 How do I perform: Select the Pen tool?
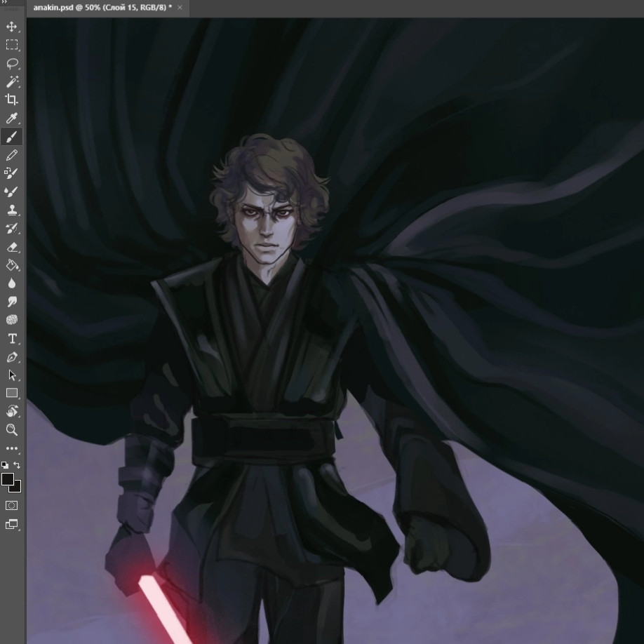pos(11,357)
